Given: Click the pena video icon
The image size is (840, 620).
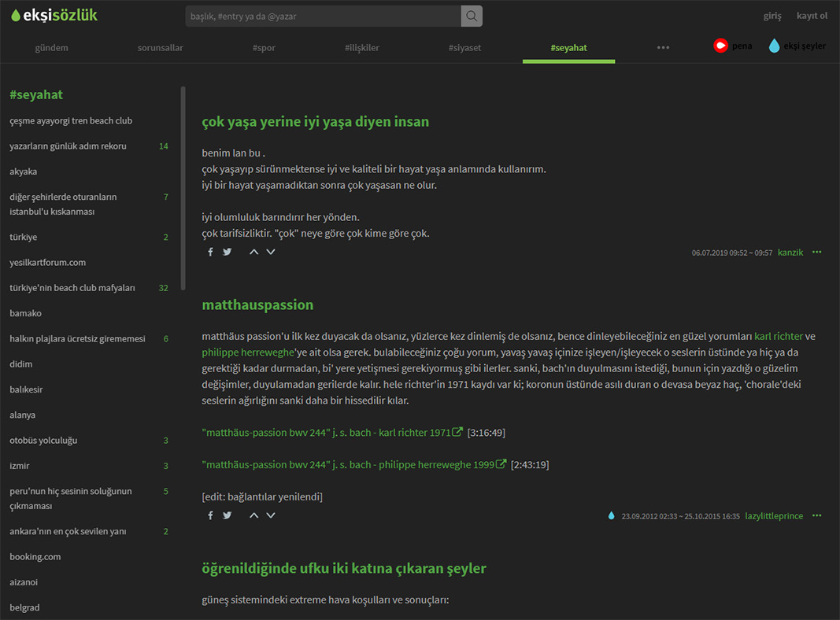Looking at the screenshot, I should pyautogui.click(x=720, y=46).
